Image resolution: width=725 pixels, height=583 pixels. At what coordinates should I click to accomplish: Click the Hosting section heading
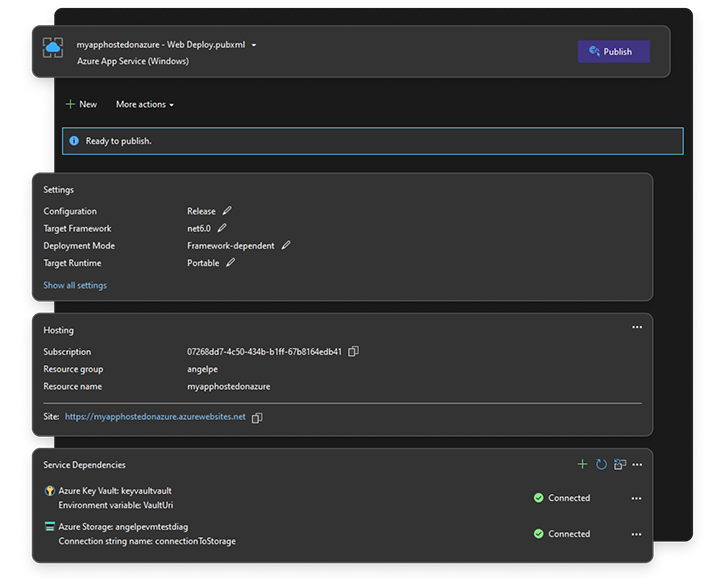coord(58,330)
